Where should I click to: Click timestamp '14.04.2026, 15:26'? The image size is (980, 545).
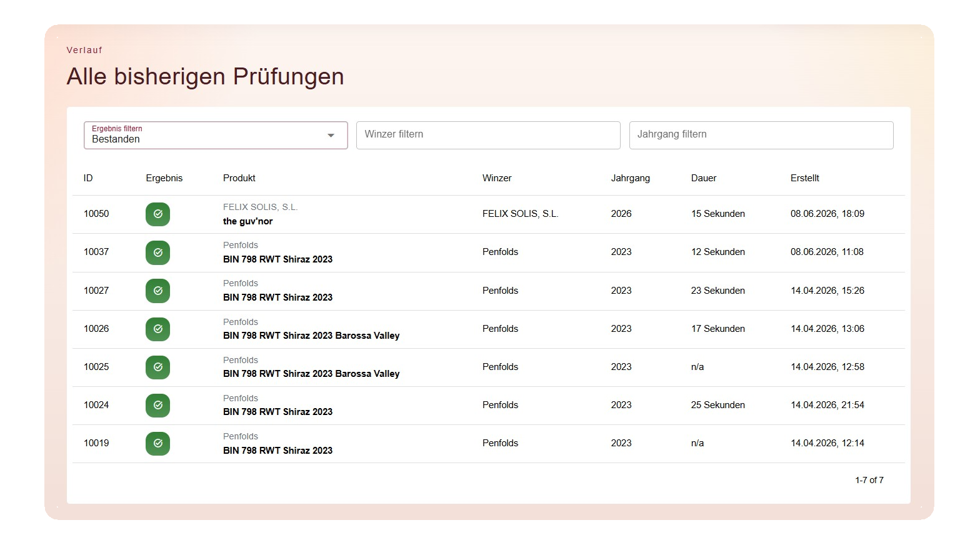click(x=827, y=291)
